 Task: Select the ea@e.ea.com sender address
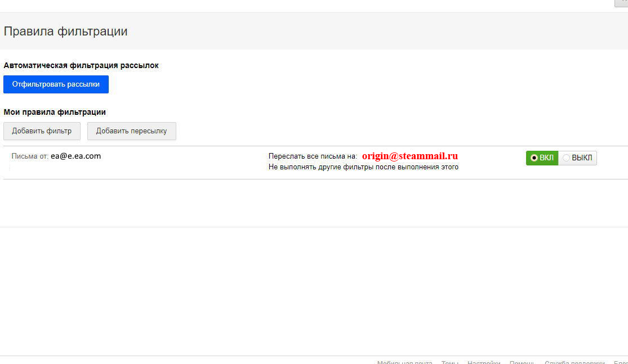click(x=75, y=156)
